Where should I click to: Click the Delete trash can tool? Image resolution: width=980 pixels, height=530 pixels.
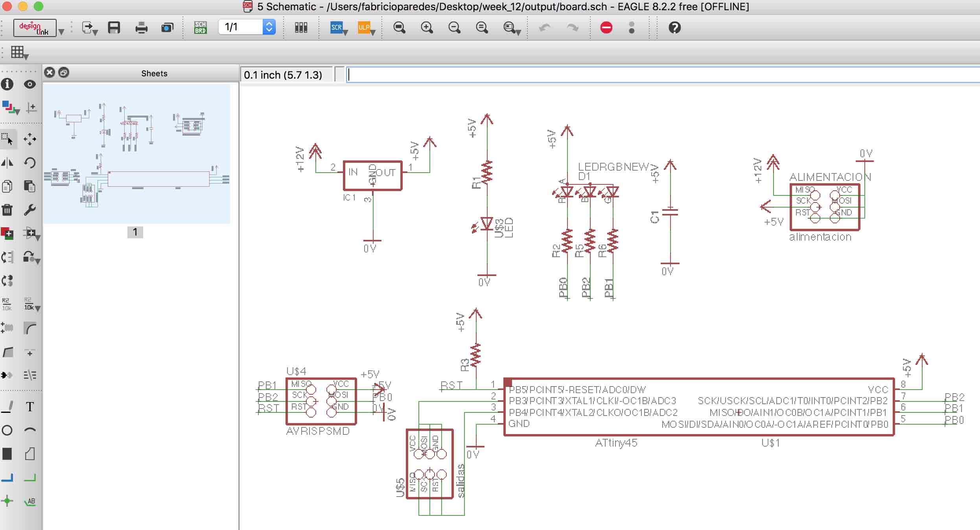[x=7, y=210]
